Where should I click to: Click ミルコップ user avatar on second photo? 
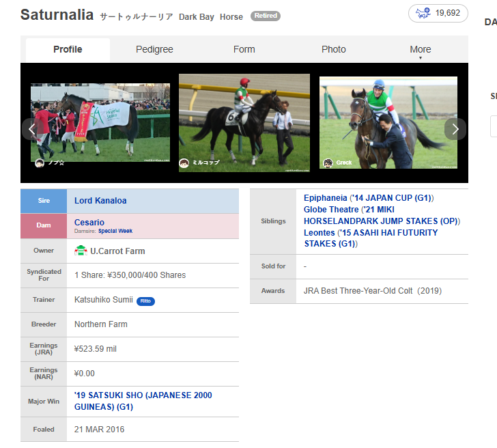coord(184,163)
